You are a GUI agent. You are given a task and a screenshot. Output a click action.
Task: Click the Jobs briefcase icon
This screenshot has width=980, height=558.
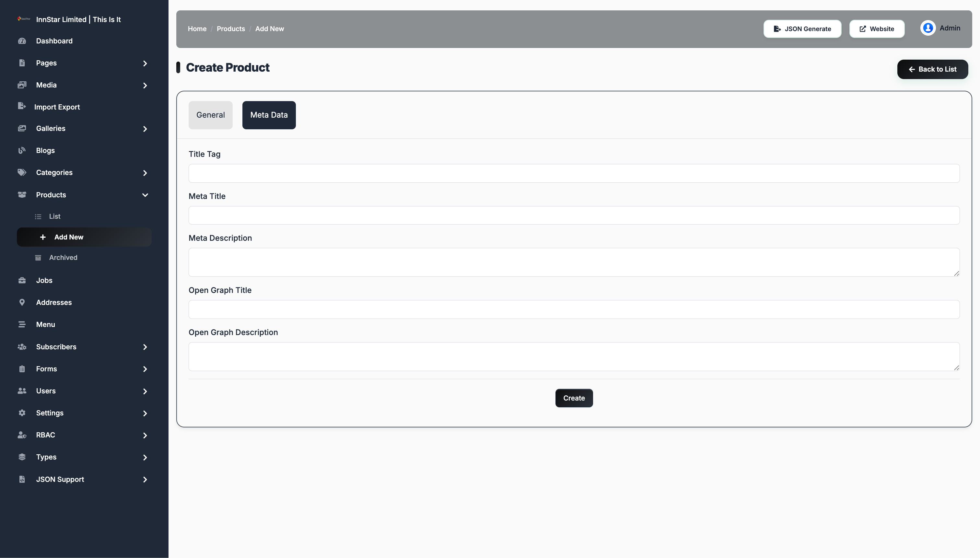pyautogui.click(x=22, y=281)
